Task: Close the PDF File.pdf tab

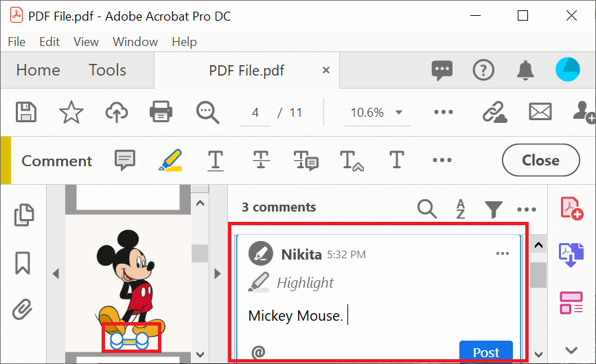Action: tap(326, 70)
